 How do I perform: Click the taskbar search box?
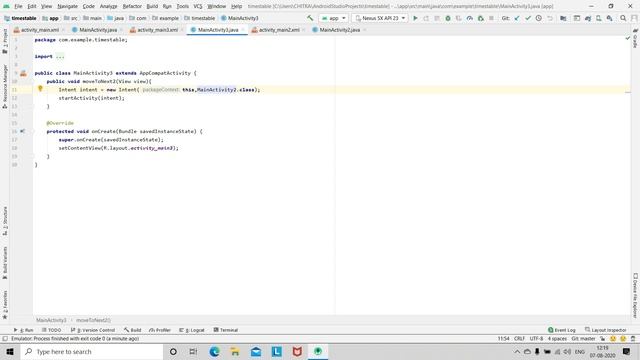pyautogui.click(x=92, y=351)
